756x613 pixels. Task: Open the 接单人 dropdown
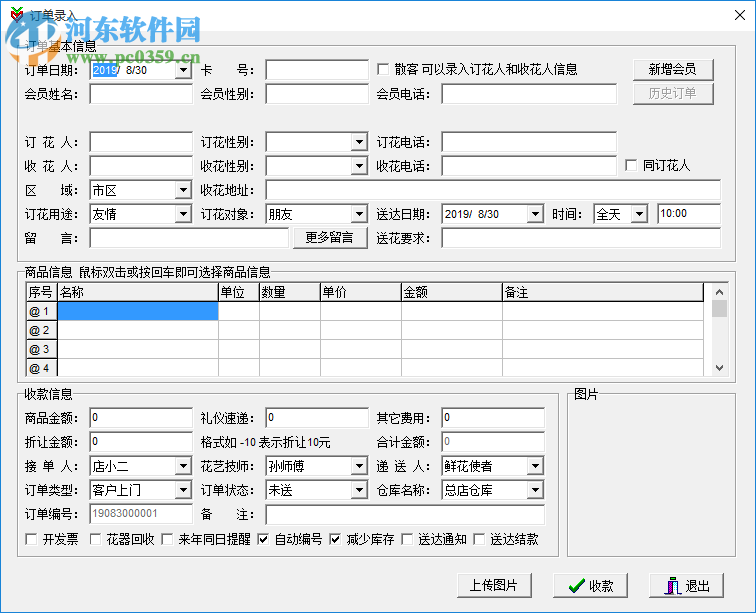point(183,466)
